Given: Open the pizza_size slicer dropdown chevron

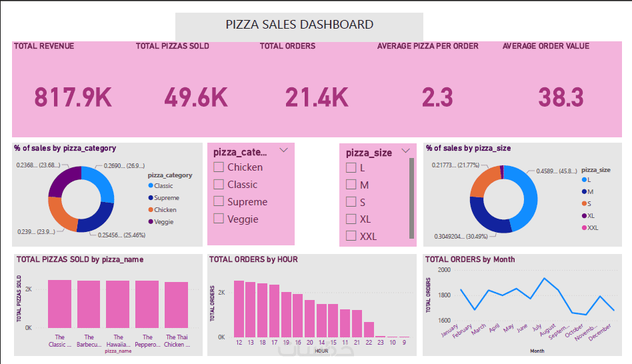Looking at the screenshot, I should [x=405, y=151].
